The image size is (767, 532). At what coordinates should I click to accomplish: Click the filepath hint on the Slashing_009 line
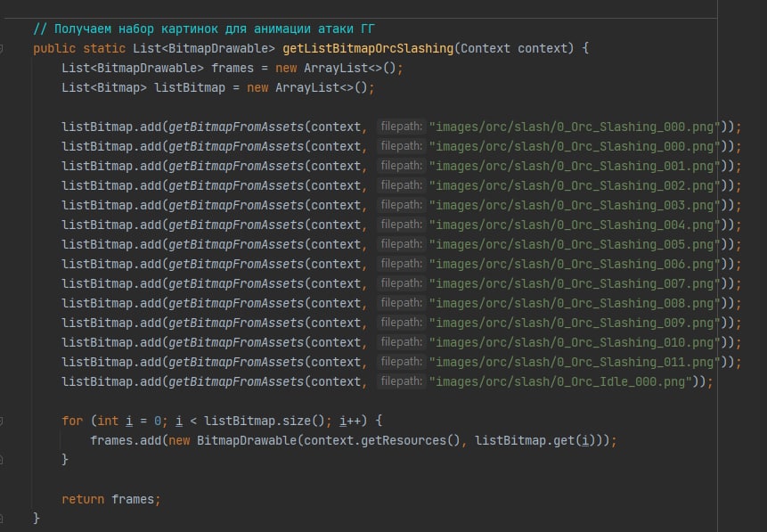[x=402, y=323]
